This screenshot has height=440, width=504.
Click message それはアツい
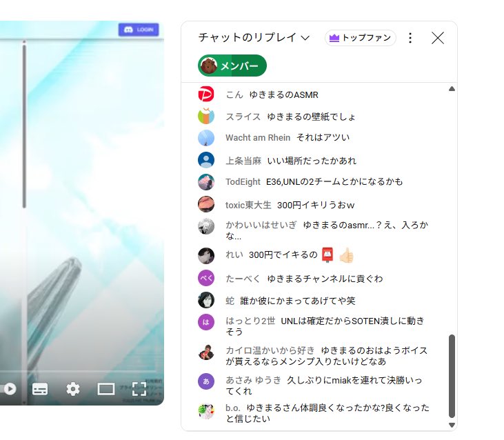(323, 137)
